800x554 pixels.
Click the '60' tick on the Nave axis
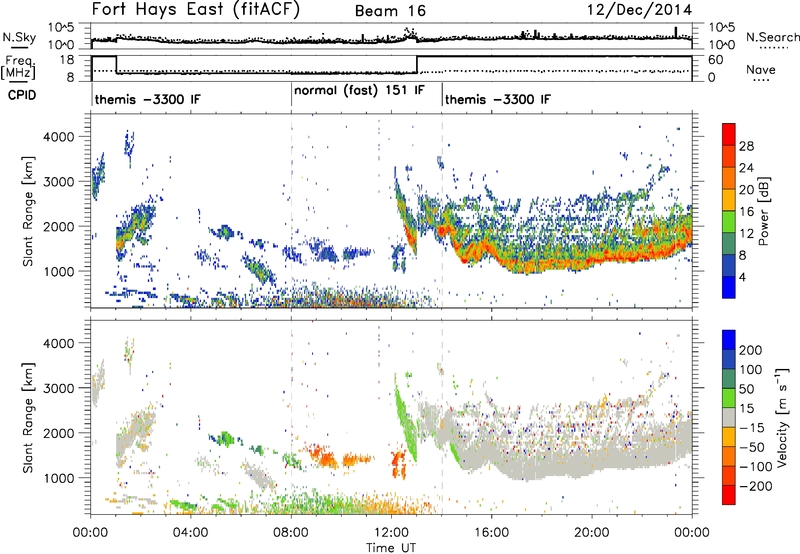pos(716,60)
